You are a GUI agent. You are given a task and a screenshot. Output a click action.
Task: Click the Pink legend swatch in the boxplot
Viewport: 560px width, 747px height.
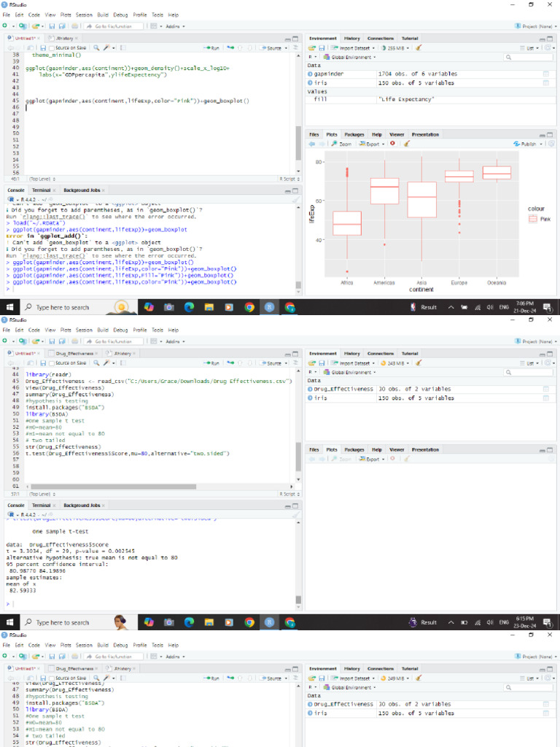532,218
